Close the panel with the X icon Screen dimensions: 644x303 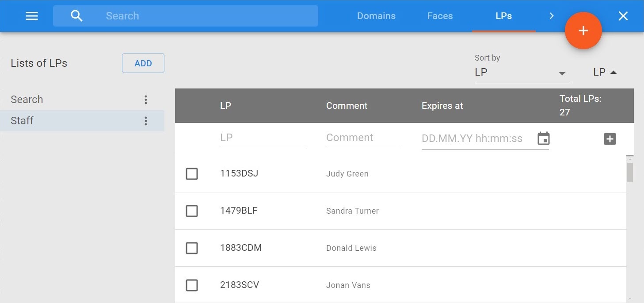point(623,16)
